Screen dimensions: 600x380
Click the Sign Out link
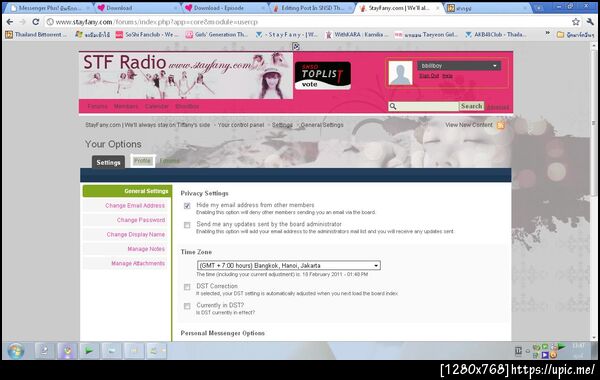click(x=429, y=76)
